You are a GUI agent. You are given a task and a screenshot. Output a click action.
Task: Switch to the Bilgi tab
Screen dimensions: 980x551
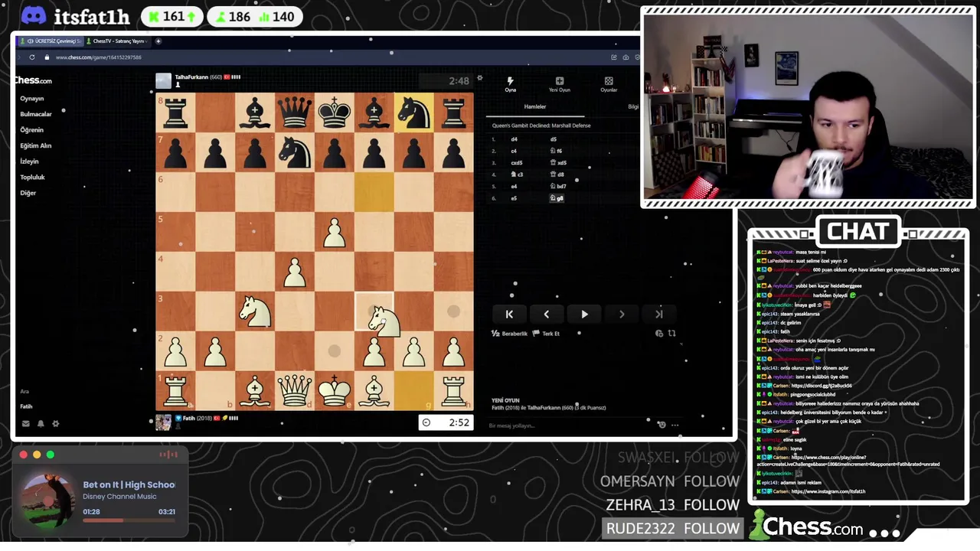633,107
